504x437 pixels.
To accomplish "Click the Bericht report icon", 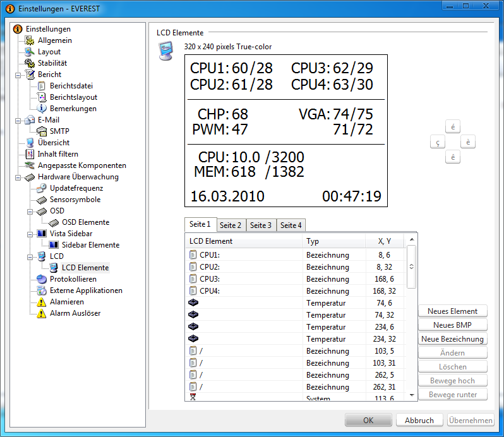I will click(30, 75).
